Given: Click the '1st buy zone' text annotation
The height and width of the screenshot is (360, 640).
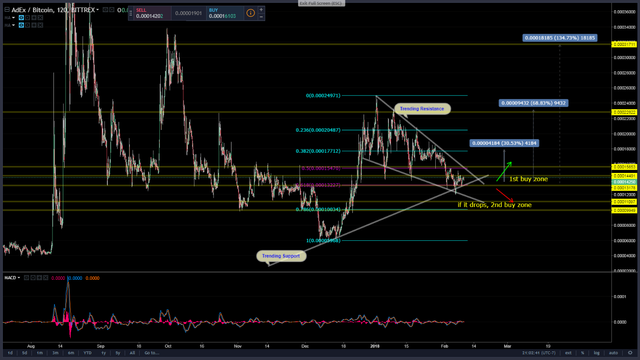Looking at the screenshot, I should click(x=528, y=179).
